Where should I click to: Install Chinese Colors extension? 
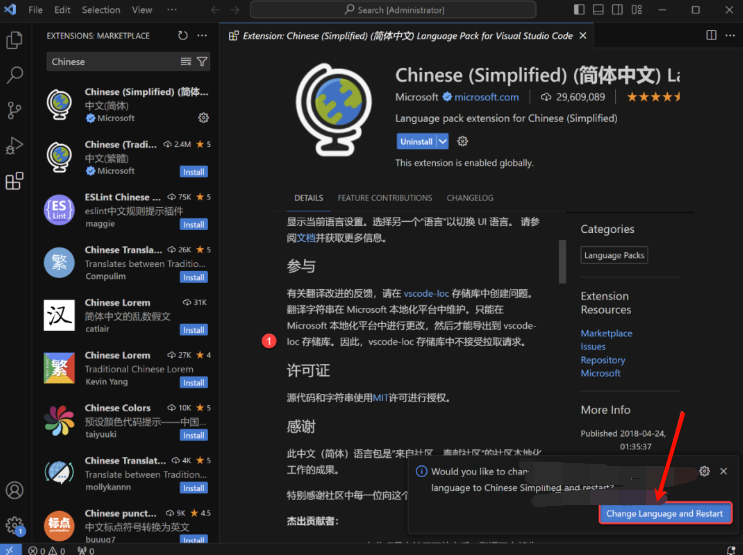pos(194,435)
